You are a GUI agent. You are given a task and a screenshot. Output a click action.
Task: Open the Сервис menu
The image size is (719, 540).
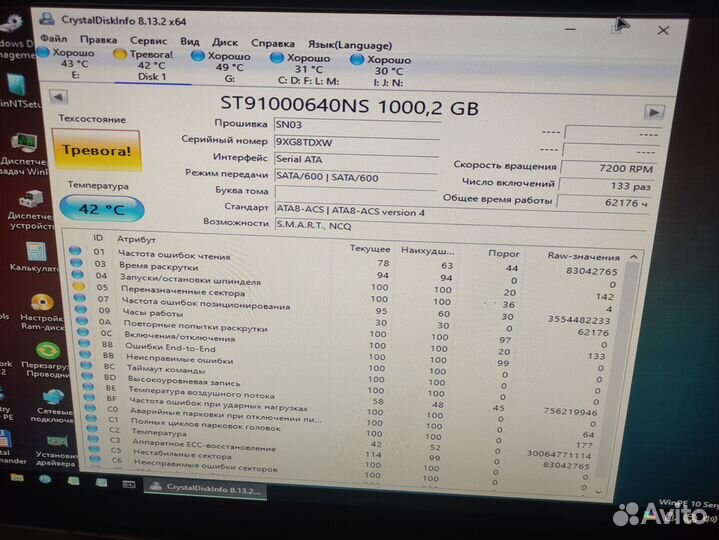[148, 41]
